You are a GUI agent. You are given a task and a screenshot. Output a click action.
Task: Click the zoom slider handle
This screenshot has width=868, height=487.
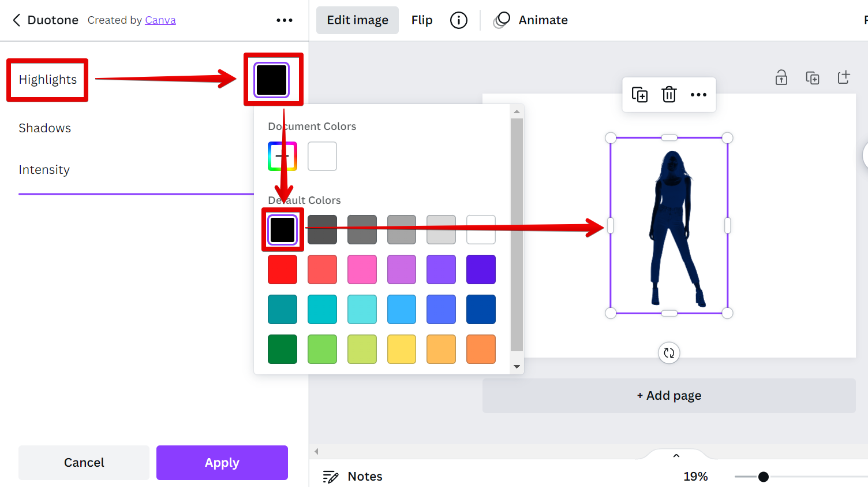(764, 477)
